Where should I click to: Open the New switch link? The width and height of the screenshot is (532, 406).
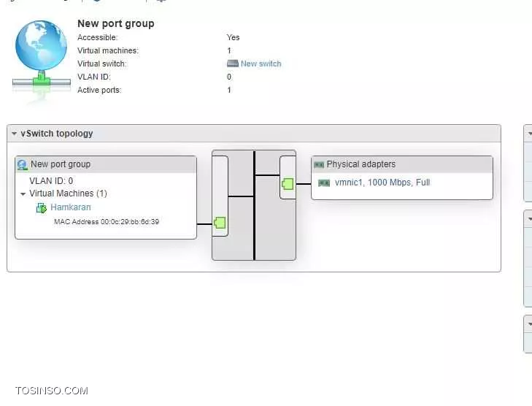pos(261,64)
